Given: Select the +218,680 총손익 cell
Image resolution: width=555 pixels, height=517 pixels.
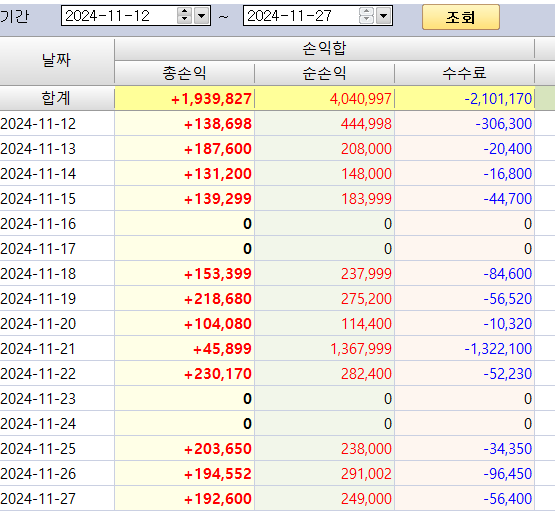Looking at the screenshot, I should (184, 299).
